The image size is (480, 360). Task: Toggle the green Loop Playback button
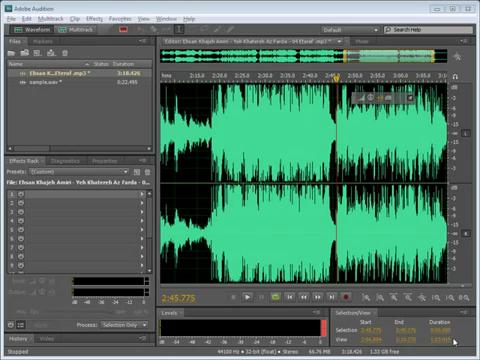pos(276,297)
